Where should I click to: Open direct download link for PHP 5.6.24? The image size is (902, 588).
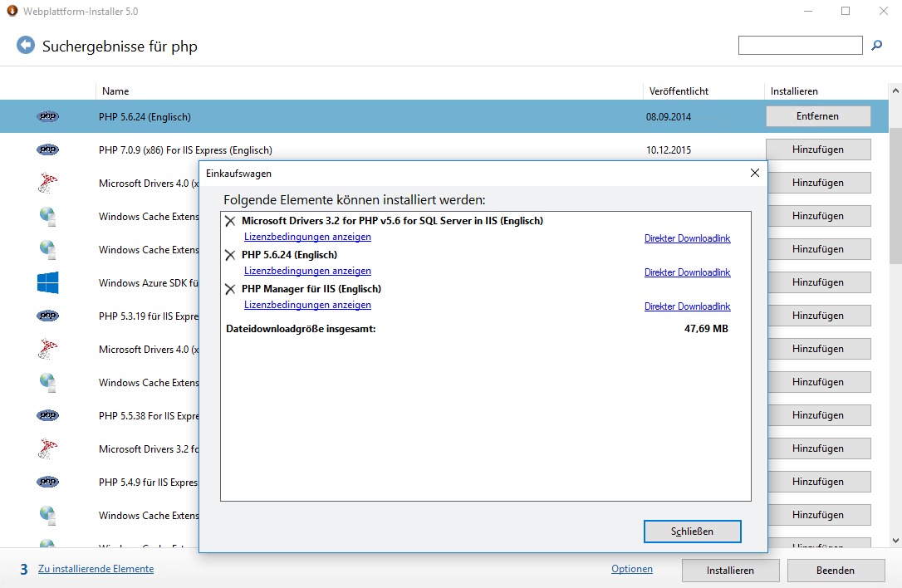(x=688, y=272)
